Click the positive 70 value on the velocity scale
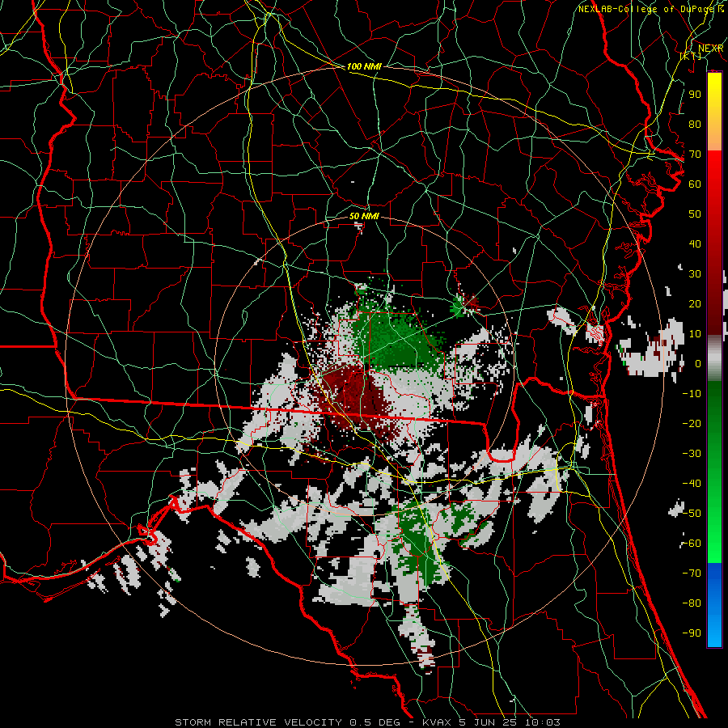 click(695, 154)
